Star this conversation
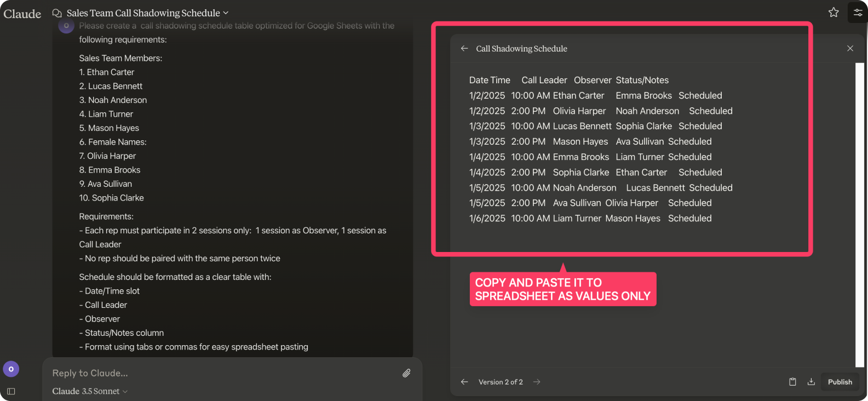 click(833, 12)
